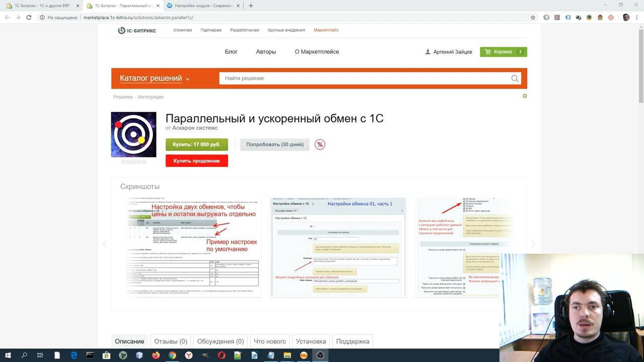Image resolution: width=644 pixels, height=362 pixels.
Task: Go to the Авторы section
Action: tap(266, 52)
